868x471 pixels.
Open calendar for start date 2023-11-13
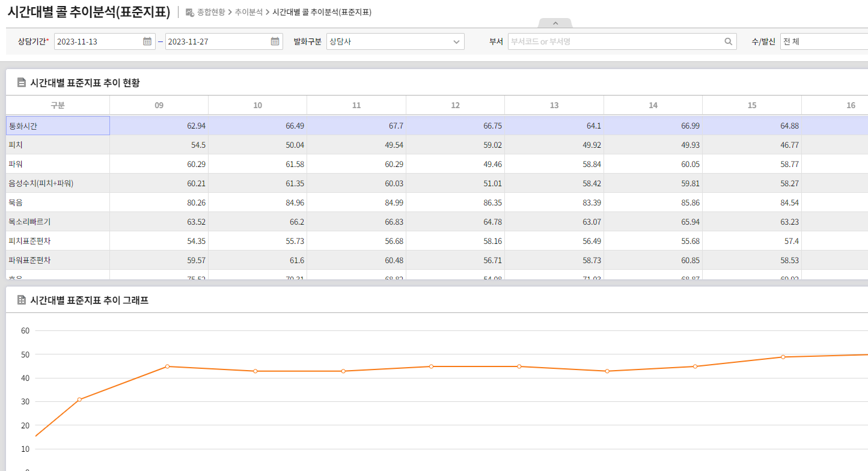(x=147, y=41)
